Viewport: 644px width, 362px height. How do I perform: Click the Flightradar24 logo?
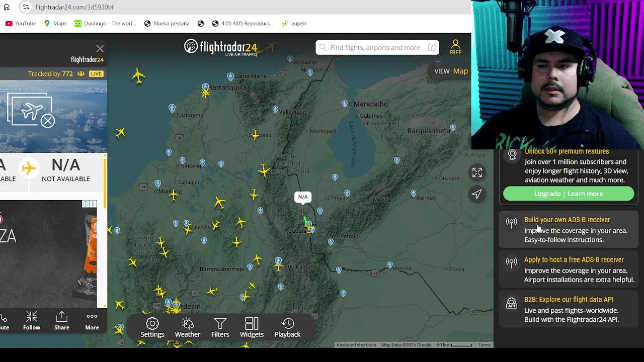coord(221,47)
